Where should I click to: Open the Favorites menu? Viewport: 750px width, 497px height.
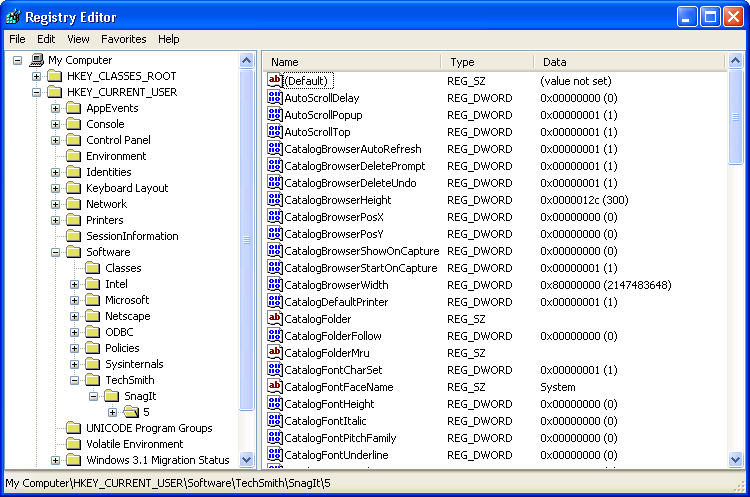coord(123,39)
